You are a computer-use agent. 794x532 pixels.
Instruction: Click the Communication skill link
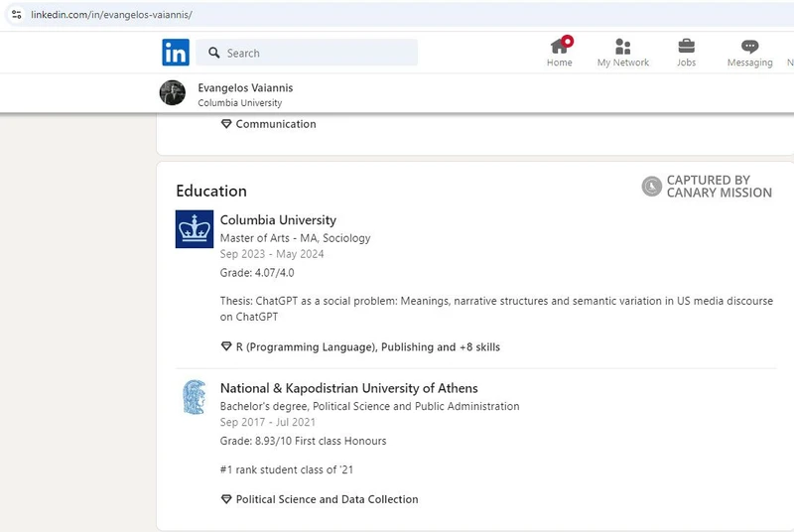(x=276, y=124)
